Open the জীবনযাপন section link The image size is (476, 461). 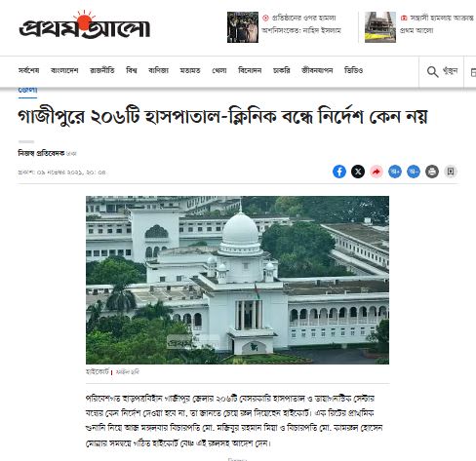click(317, 70)
